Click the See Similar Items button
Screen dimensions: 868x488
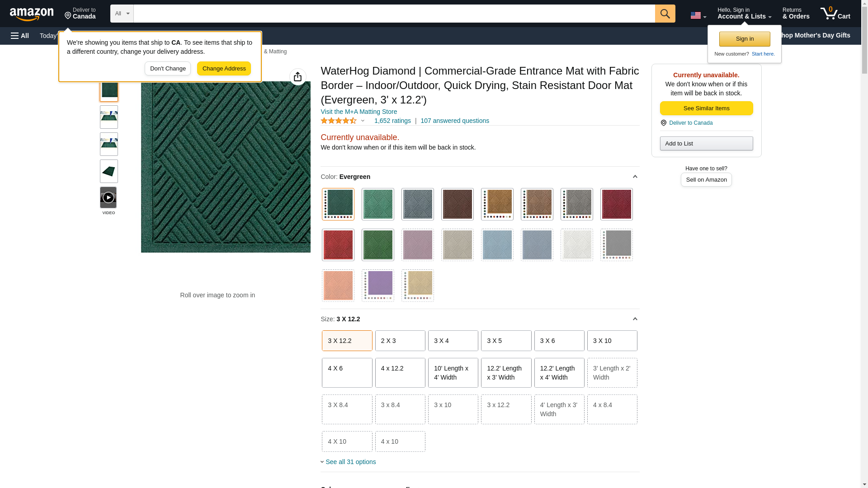[x=706, y=108]
